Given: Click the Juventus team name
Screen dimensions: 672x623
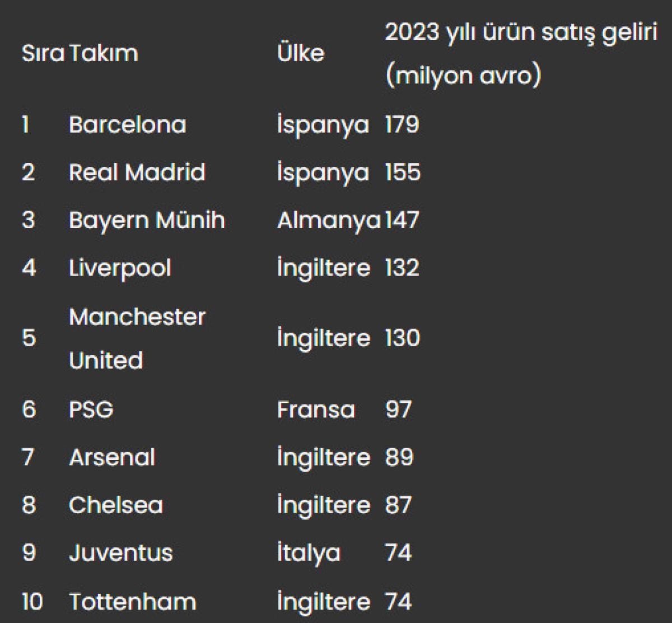Looking at the screenshot, I should pos(121,553).
